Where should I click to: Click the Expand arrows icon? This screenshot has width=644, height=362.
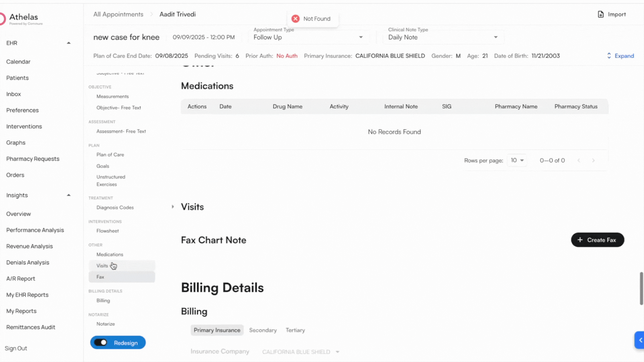point(609,56)
